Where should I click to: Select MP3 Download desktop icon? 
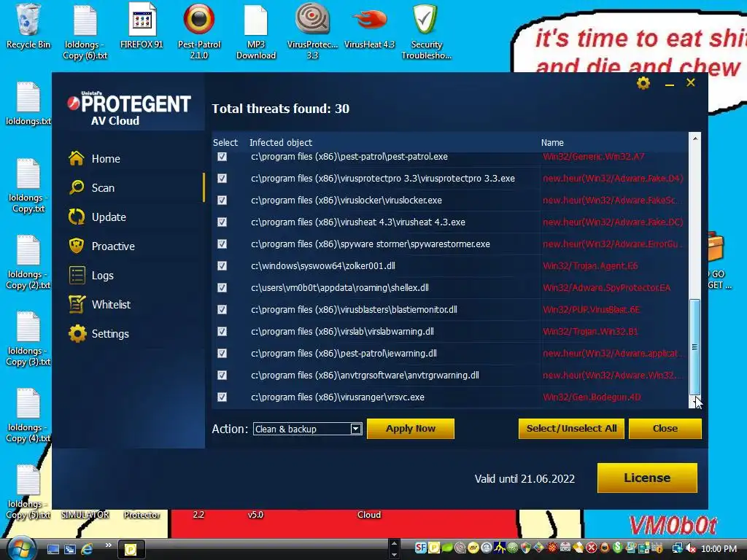coord(256,31)
